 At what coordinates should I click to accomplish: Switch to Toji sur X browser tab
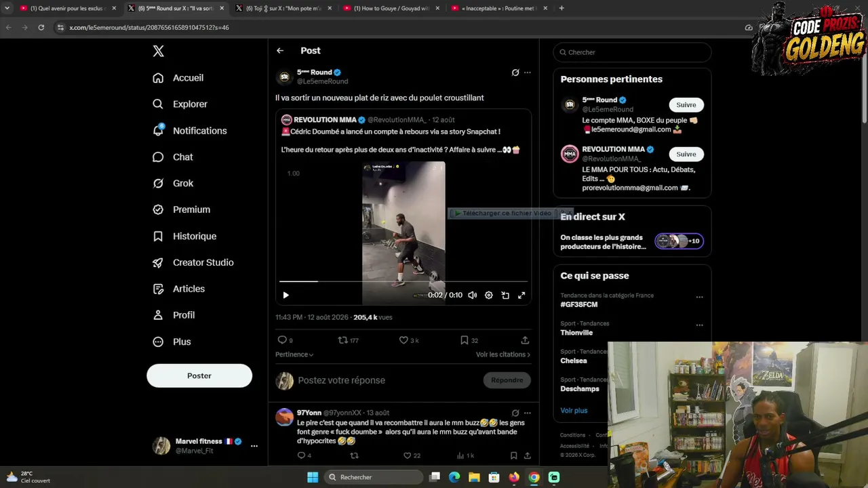(x=283, y=8)
